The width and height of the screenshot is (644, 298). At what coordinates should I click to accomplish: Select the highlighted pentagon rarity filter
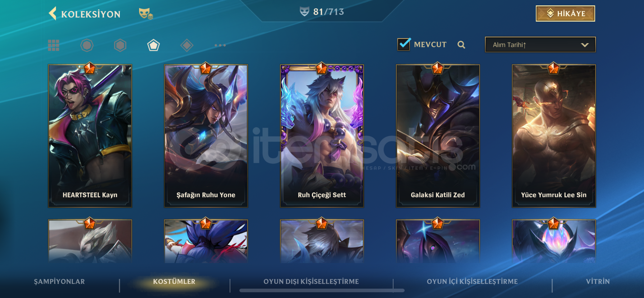tap(153, 45)
